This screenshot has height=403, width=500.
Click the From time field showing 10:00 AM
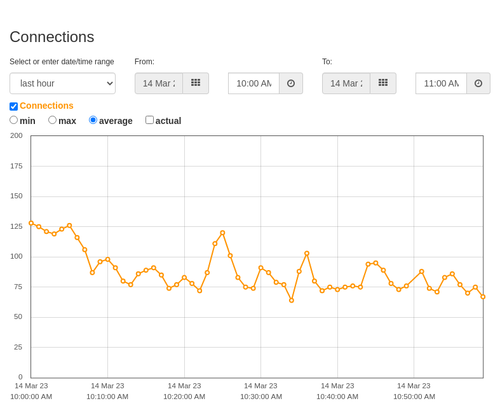254,83
